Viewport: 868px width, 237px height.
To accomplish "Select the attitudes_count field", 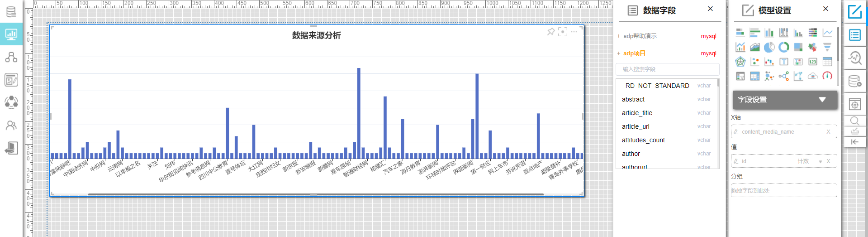I will coord(643,140).
